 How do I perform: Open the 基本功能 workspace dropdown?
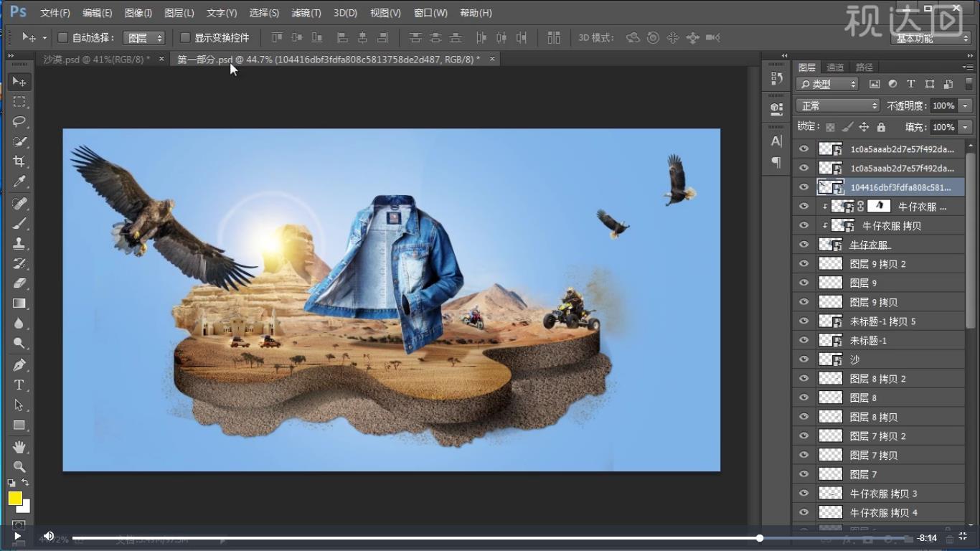point(932,38)
